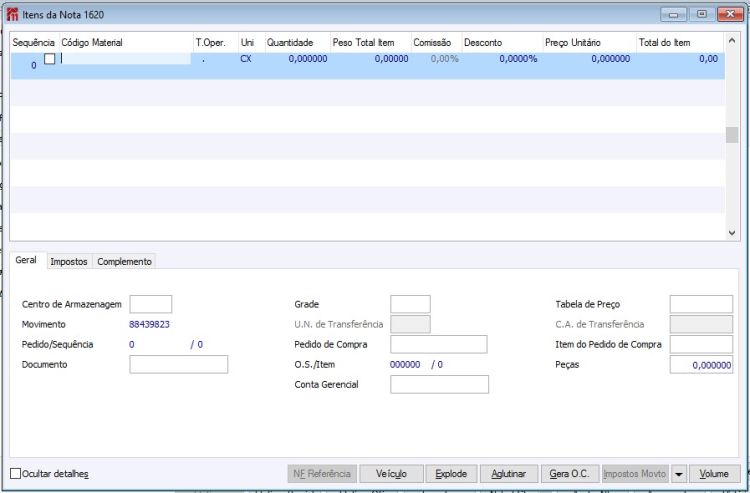
Task: Click the Uni column header
Action: pyautogui.click(x=252, y=43)
